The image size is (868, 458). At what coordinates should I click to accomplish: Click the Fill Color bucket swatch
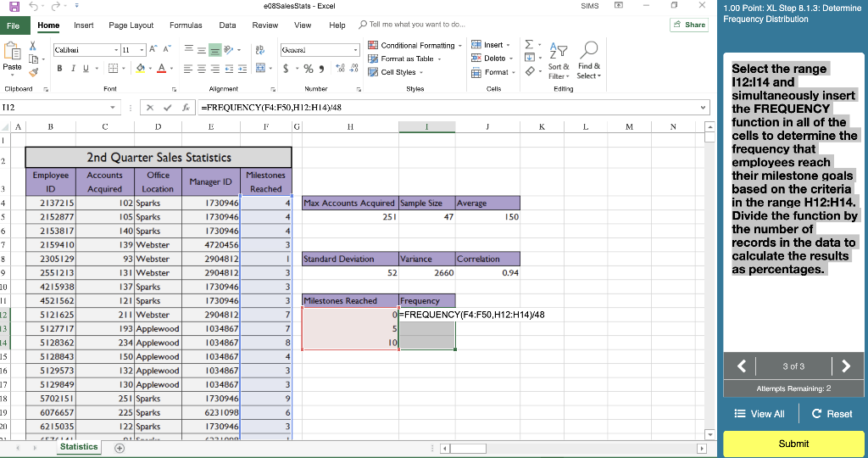coord(141,68)
